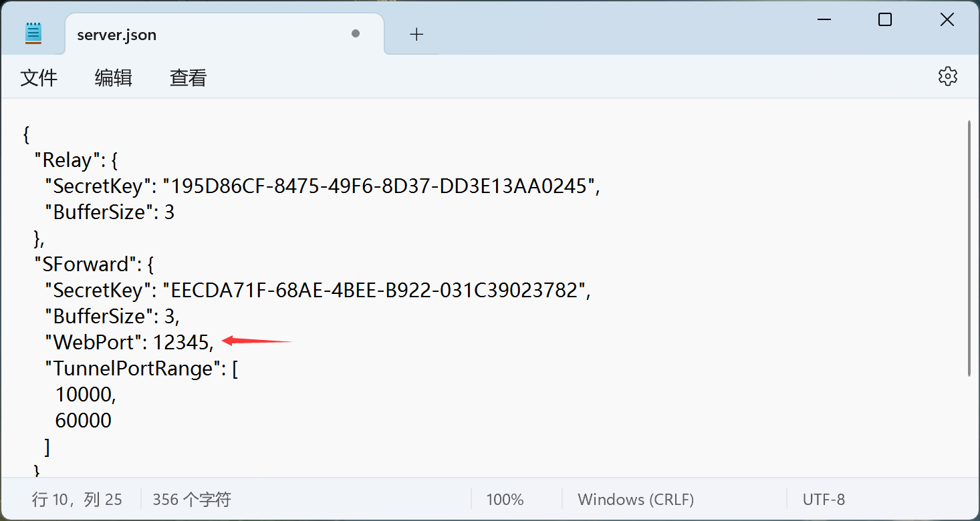This screenshot has height=521, width=980.
Task: Click line and column indicator 行 10，列 25
Action: pyautogui.click(x=77, y=500)
